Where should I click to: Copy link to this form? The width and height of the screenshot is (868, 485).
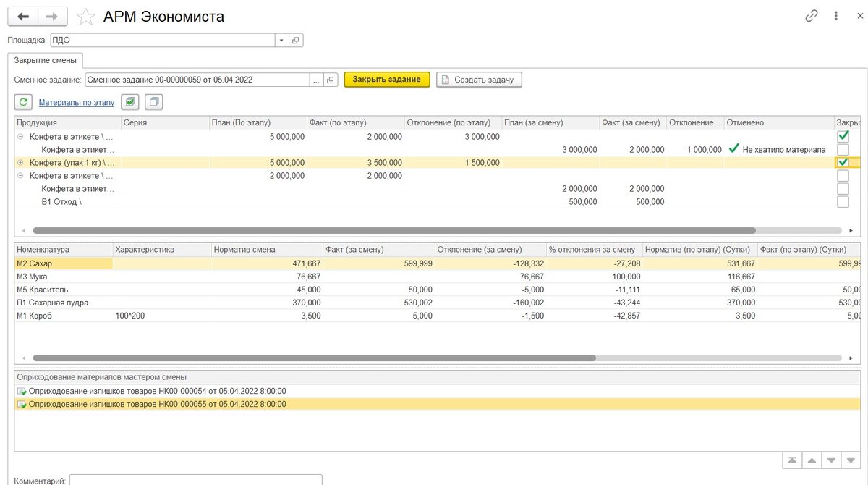click(812, 16)
